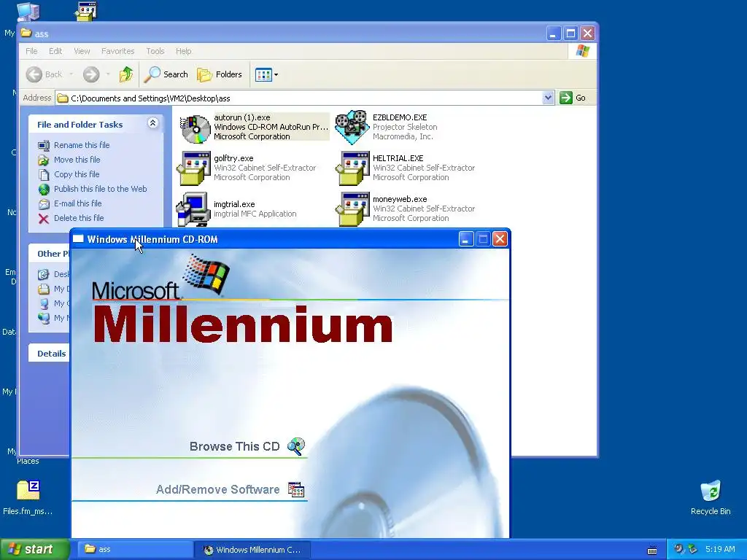Open the Favorites menu
The height and width of the screenshot is (560, 747).
pyautogui.click(x=117, y=51)
